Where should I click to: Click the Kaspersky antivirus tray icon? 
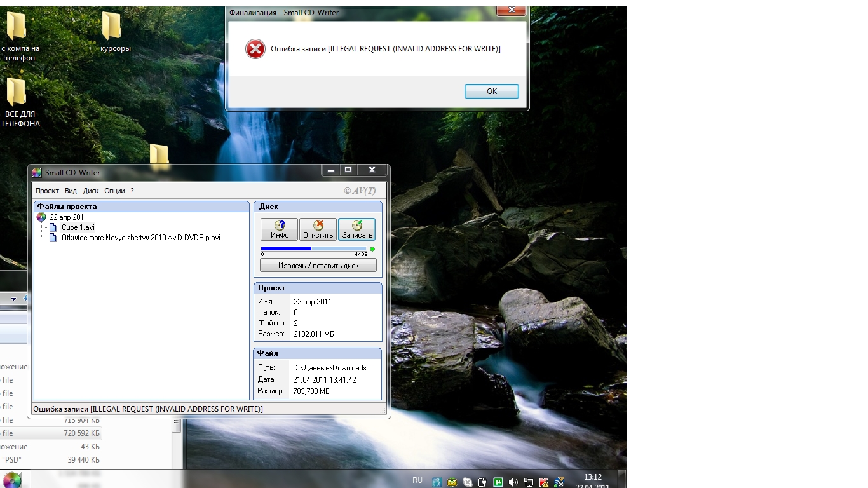[544, 482]
